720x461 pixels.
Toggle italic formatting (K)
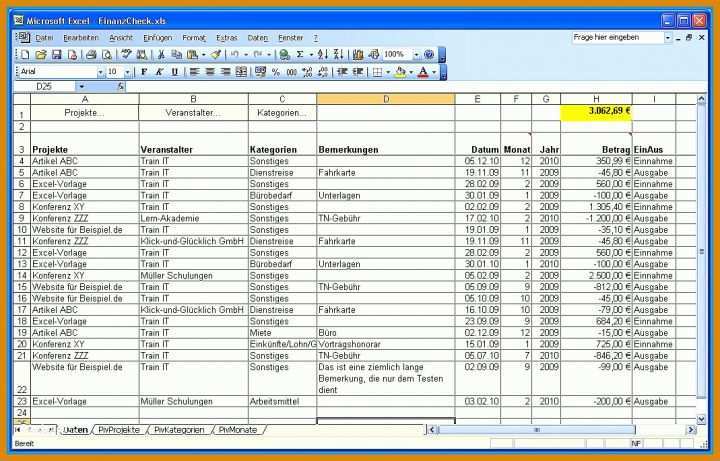click(159, 72)
